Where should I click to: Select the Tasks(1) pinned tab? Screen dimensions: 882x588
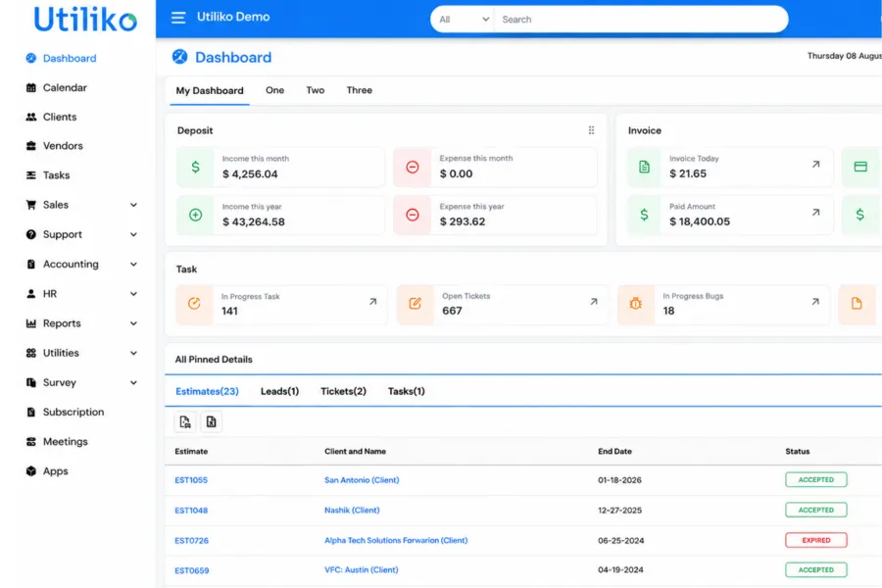406,391
